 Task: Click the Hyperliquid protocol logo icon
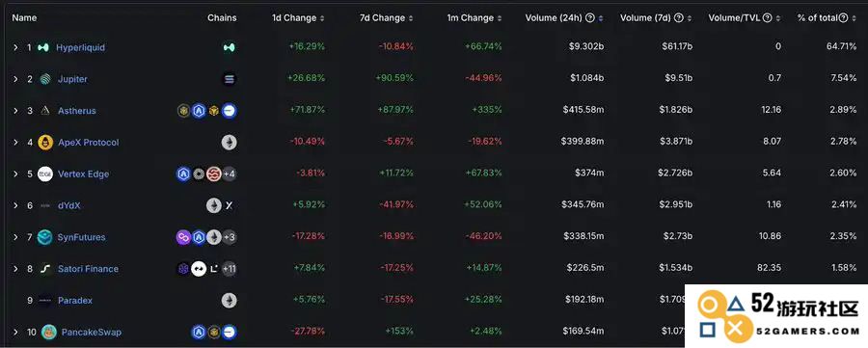tap(43, 47)
